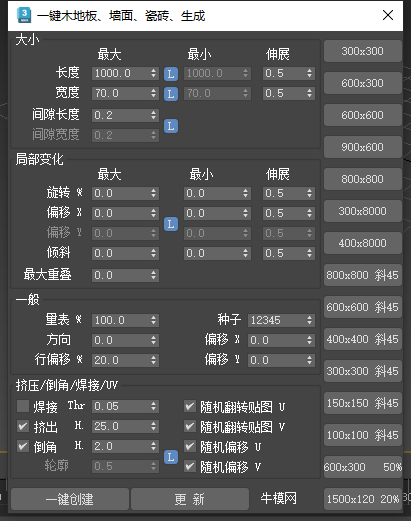Image resolution: width=411 pixels, height=521 pixels.
Task: Click the 最大重叠 spinner arrows
Action: tap(153, 275)
